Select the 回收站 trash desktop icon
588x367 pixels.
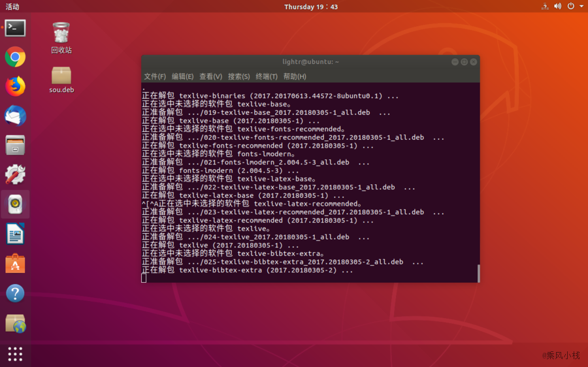click(x=61, y=38)
